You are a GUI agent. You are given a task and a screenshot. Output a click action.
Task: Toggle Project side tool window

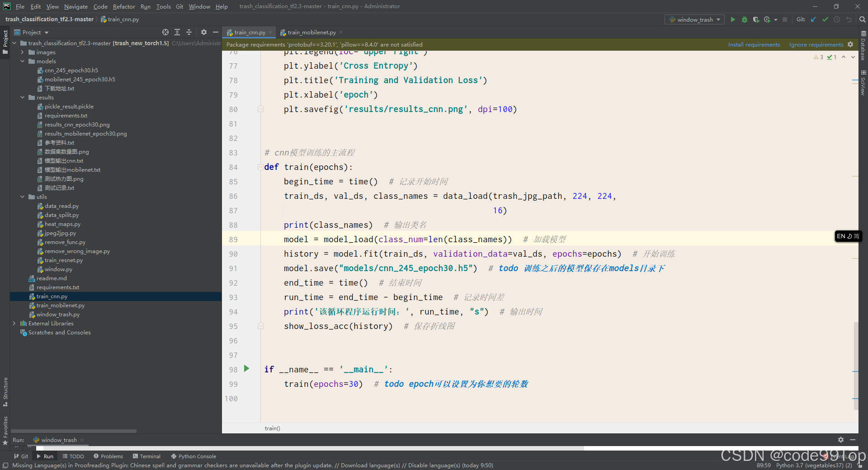[x=5, y=42]
